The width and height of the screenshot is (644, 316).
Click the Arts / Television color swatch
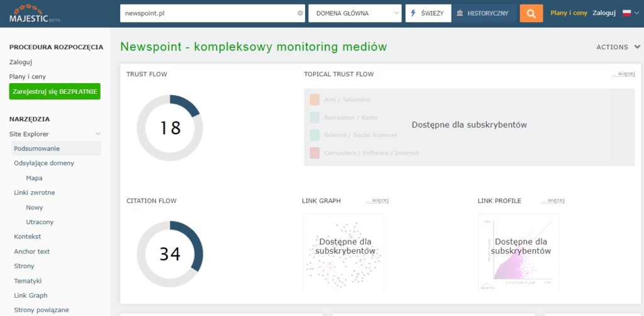click(314, 99)
